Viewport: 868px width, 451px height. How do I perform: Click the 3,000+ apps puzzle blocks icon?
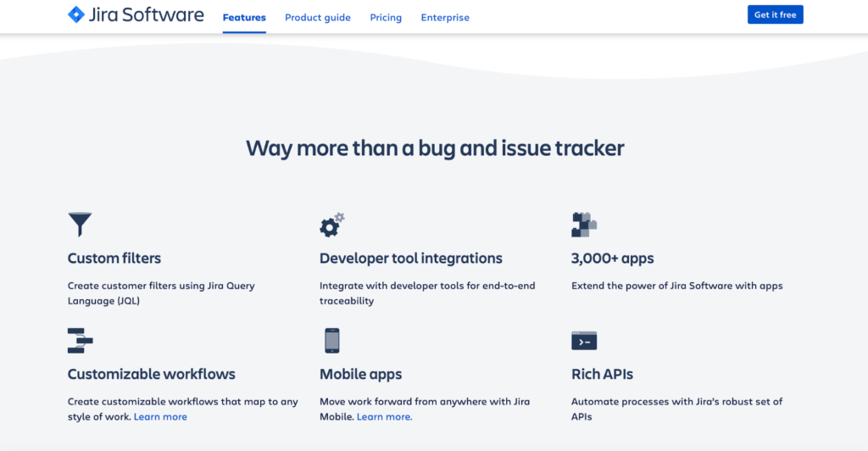[x=584, y=225]
